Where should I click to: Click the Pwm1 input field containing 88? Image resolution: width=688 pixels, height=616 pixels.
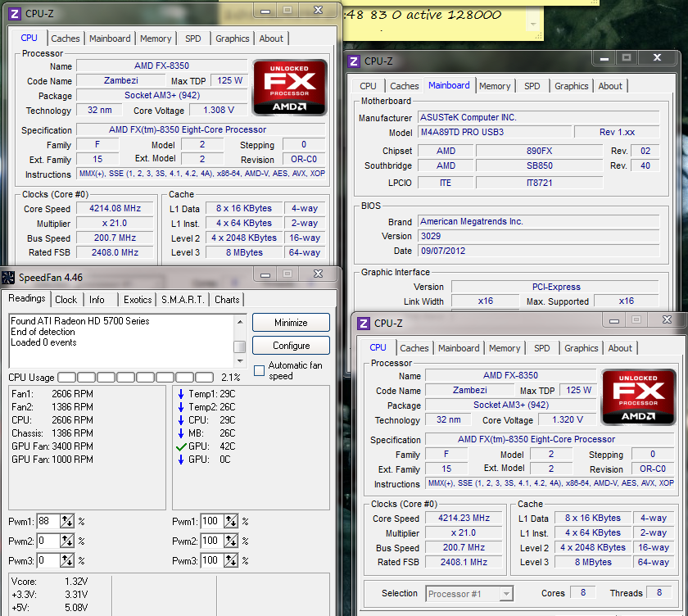click(48, 521)
